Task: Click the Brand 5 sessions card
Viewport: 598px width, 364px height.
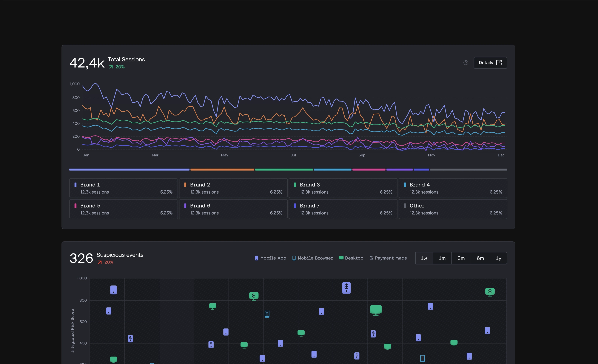Action: coord(124,209)
